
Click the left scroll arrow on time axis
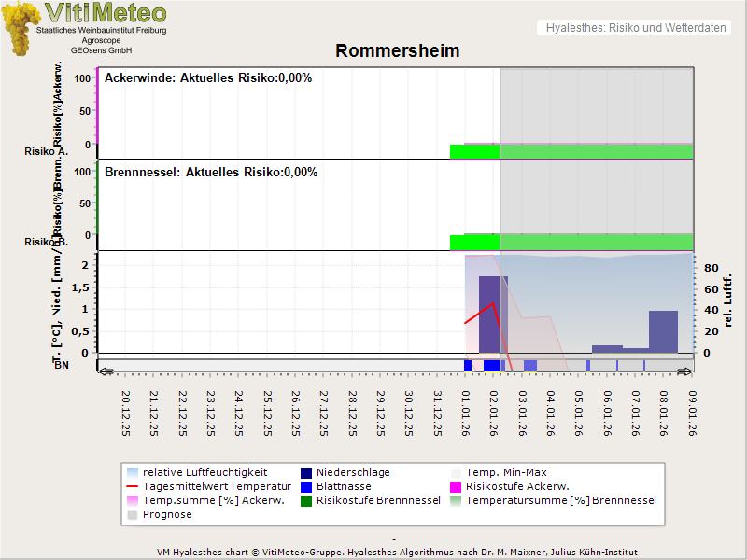pos(105,371)
